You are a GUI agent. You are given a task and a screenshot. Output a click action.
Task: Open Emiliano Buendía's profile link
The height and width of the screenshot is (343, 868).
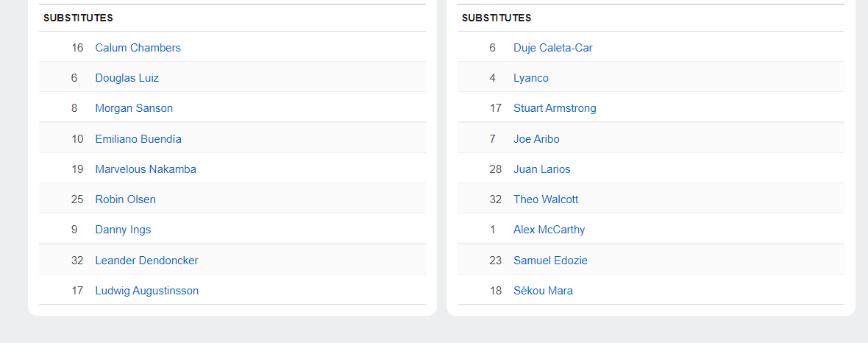138,139
